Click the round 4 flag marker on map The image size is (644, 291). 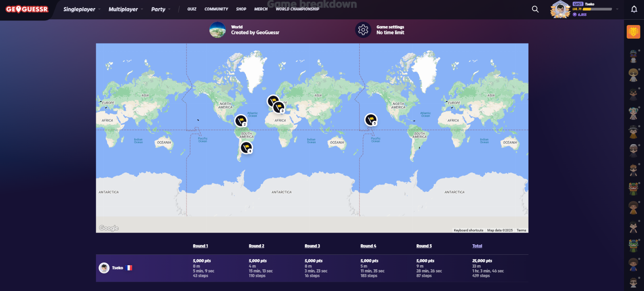[246, 147]
